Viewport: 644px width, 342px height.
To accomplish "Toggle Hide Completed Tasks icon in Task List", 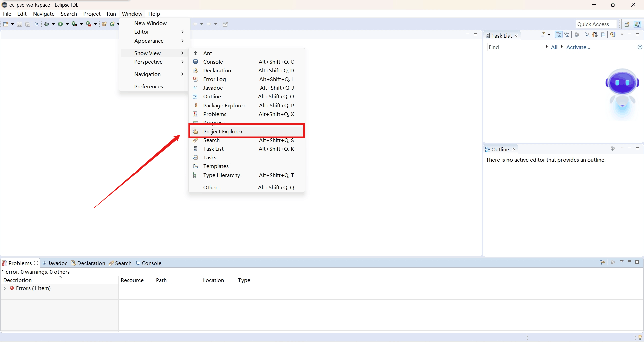I will tap(587, 35).
